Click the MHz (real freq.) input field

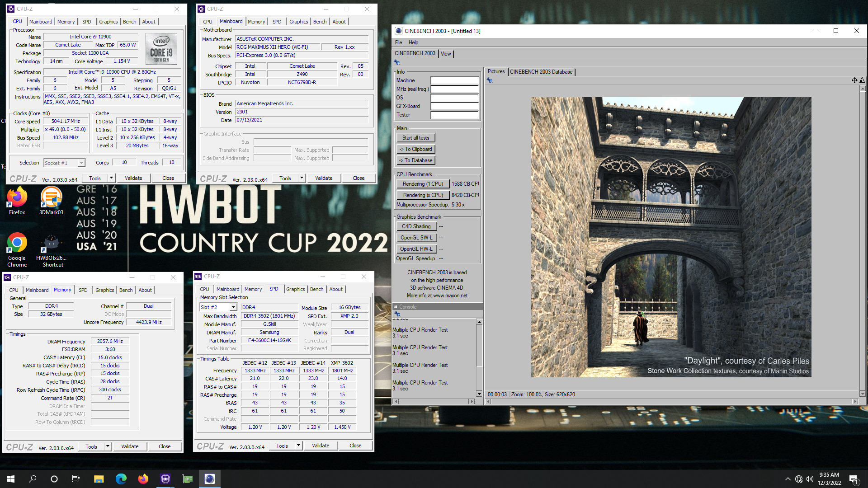point(454,89)
